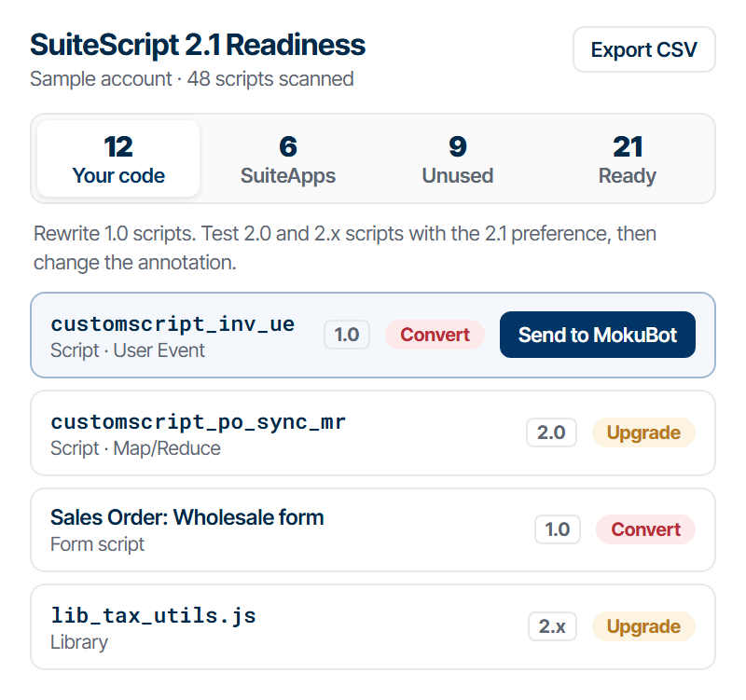The image size is (746, 700).
Task: Select the customscript_inv_ue script row
Action: (x=372, y=336)
